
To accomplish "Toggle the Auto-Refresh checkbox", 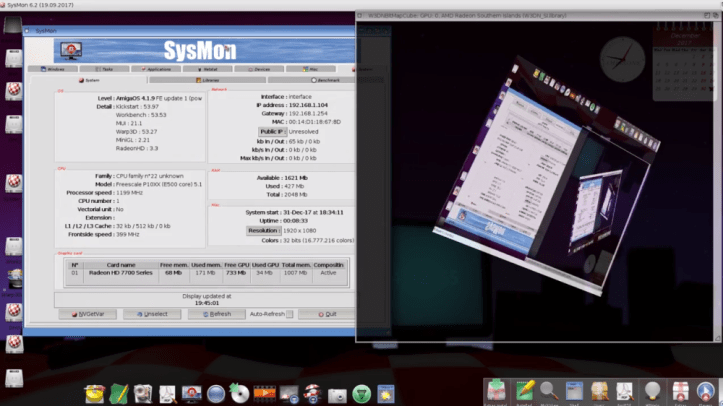I will coord(289,314).
